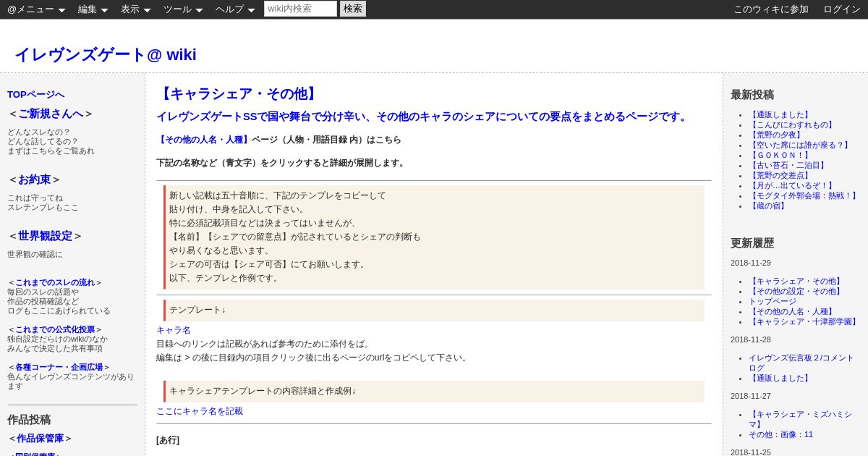Open 【キャラシェア・その他】 in update history
Viewport: 868px width, 456px height.
796,281
